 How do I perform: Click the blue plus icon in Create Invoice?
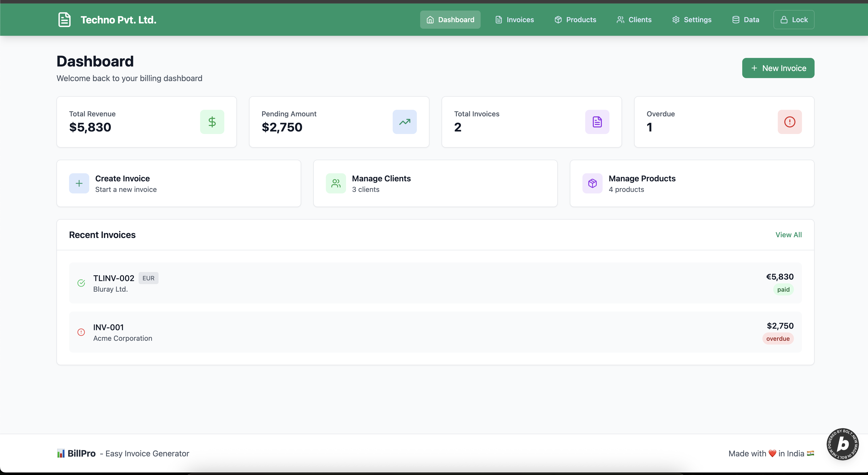tap(79, 183)
